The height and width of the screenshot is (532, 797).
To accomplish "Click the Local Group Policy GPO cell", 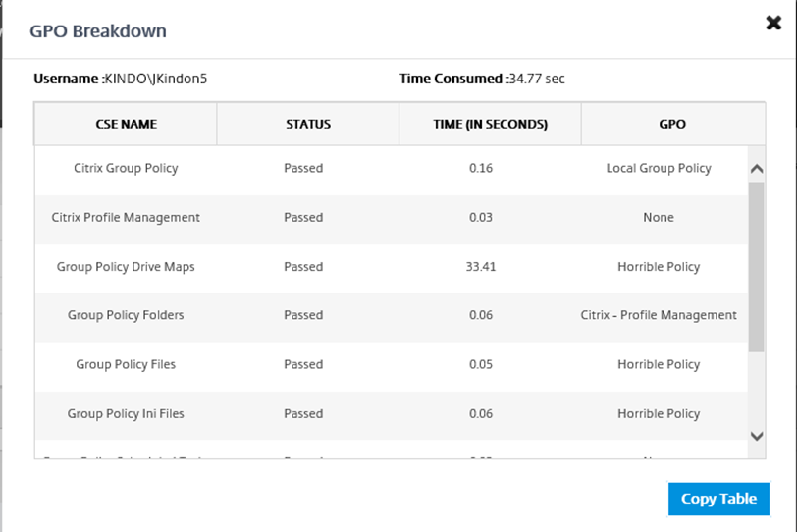I will 659,168.
